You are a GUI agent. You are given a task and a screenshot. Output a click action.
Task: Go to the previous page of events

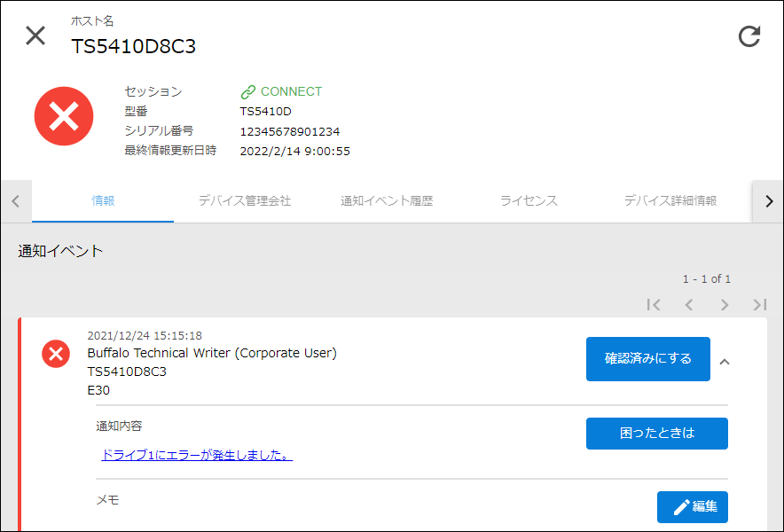pyautogui.click(x=689, y=304)
